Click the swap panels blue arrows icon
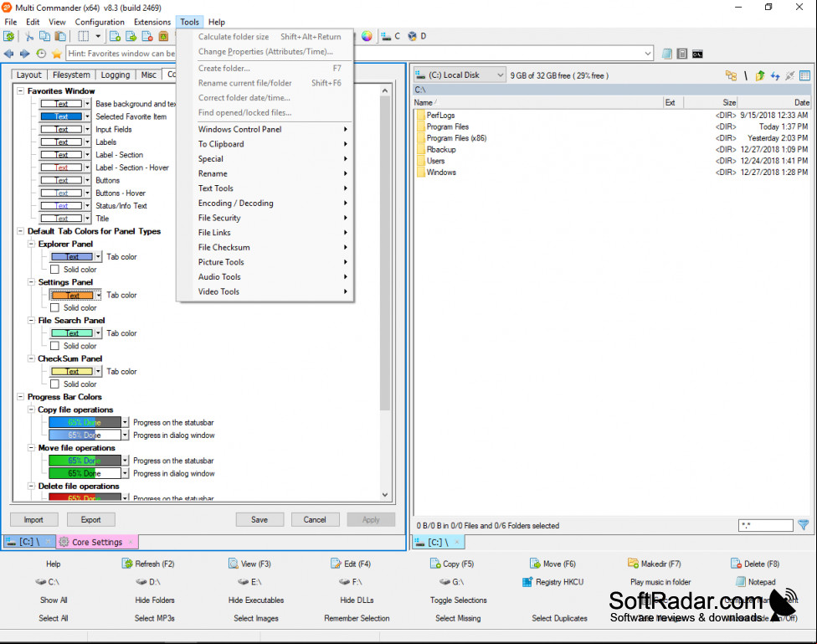 [775, 75]
